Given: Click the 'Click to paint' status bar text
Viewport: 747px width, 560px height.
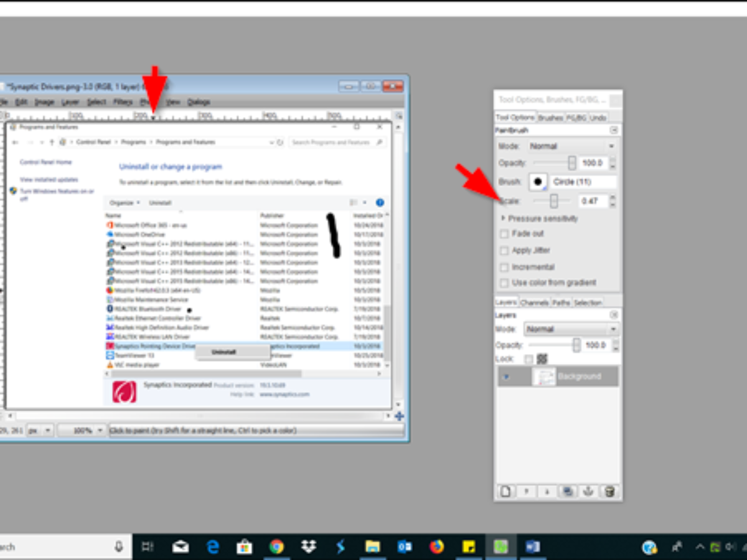Looking at the screenshot, I should pyautogui.click(x=203, y=431).
